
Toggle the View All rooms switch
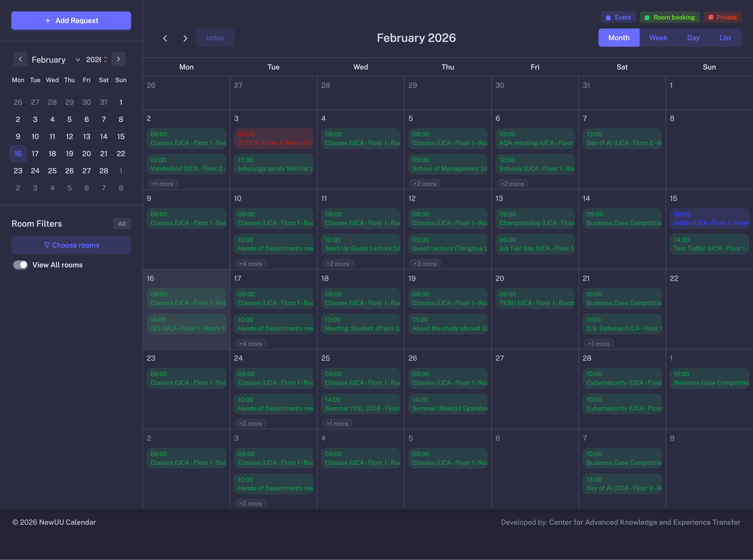point(20,265)
